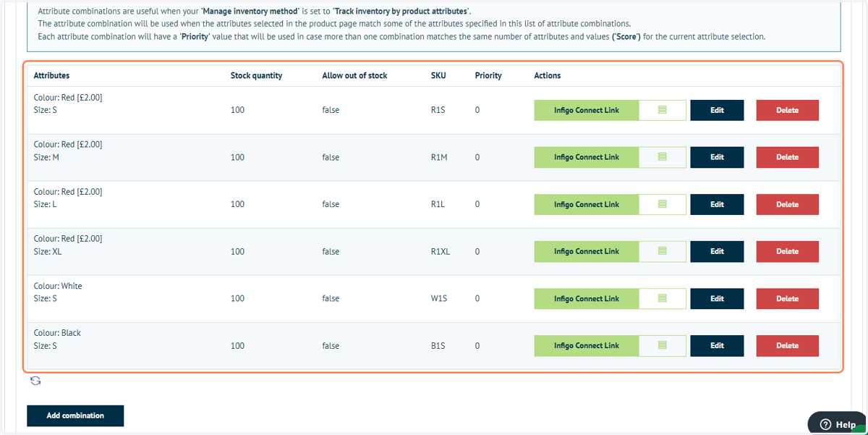This screenshot has width=868, height=435.
Task: Delete the B1S combination
Action: point(787,345)
